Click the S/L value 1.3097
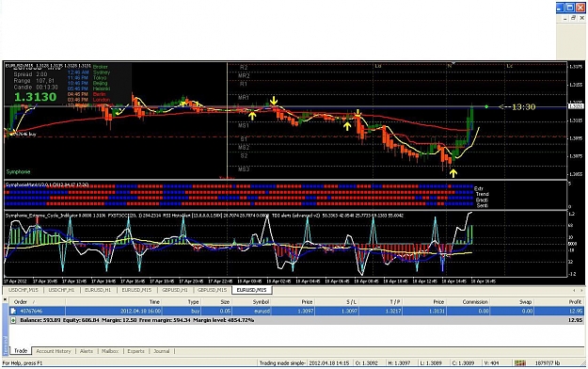The image size is (588, 369). [349, 312]
